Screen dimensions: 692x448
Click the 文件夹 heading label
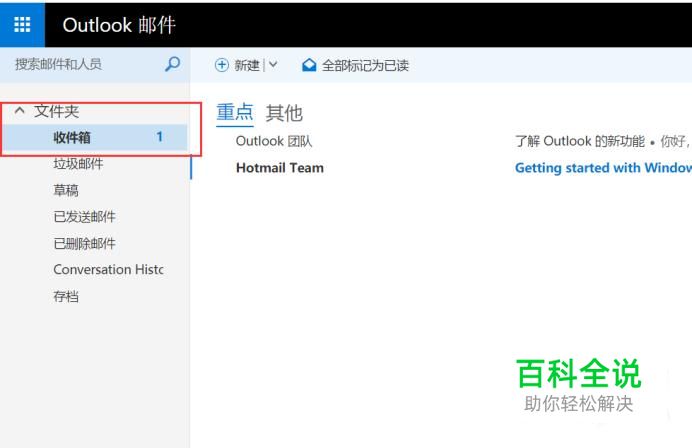click(x=56, y=111)
